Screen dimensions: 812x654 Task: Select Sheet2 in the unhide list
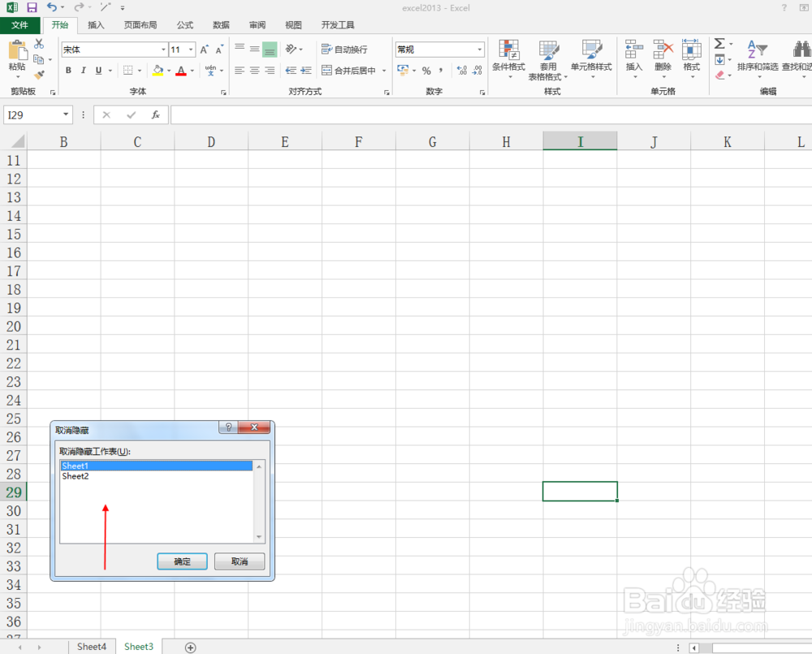tap(76, 476)
